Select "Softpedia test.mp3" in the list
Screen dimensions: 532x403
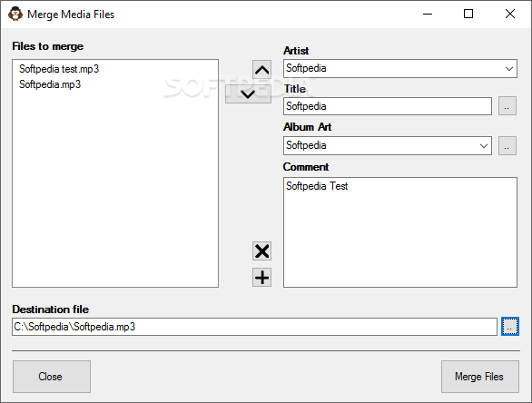tap(59, 69)
